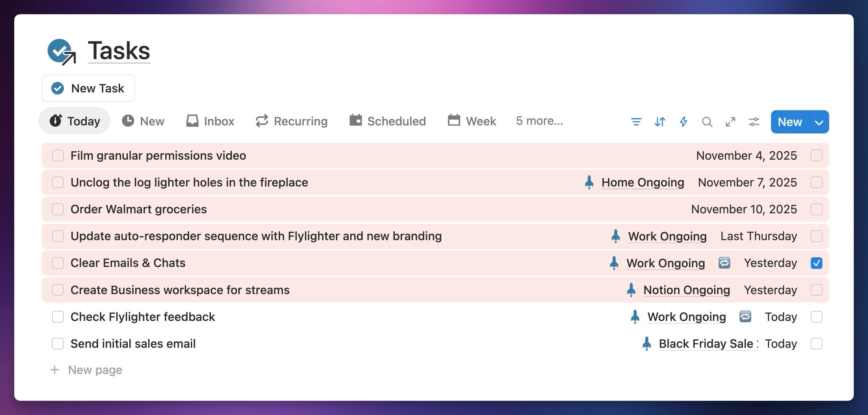Switch to the Inbox tab
Image resolution: width=868 pixels, height=415 pixels.
tap(210, 121)
